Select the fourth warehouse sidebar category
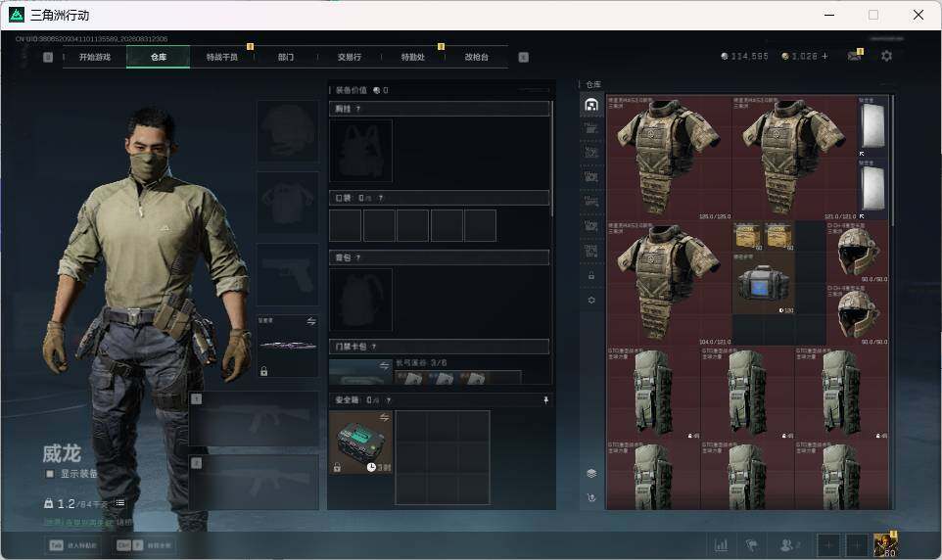Image resolution: width=942 pixels, height=560 pixels. 591,177
